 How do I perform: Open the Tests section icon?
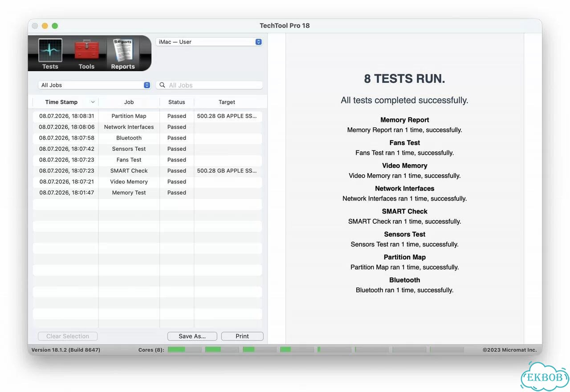tap(50, 53)
